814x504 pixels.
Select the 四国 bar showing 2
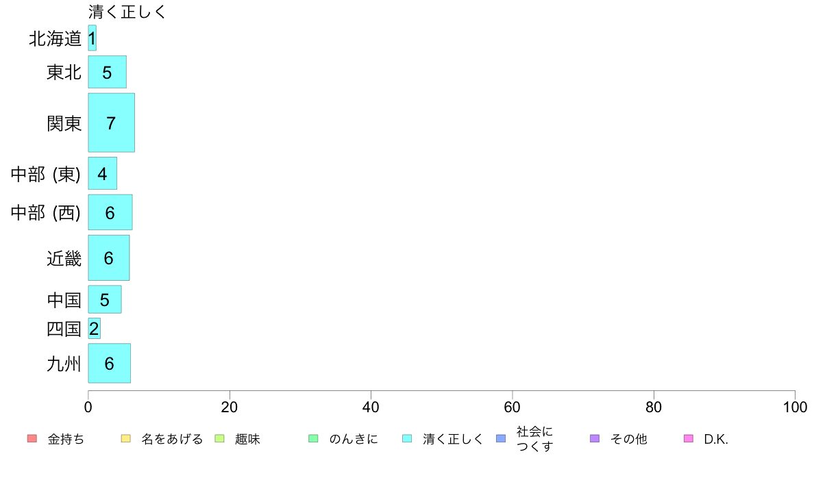[x=94, y=328]
